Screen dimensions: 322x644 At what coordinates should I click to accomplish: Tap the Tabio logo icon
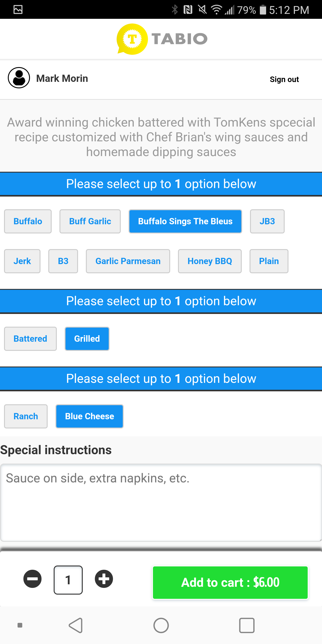[132, 39]
